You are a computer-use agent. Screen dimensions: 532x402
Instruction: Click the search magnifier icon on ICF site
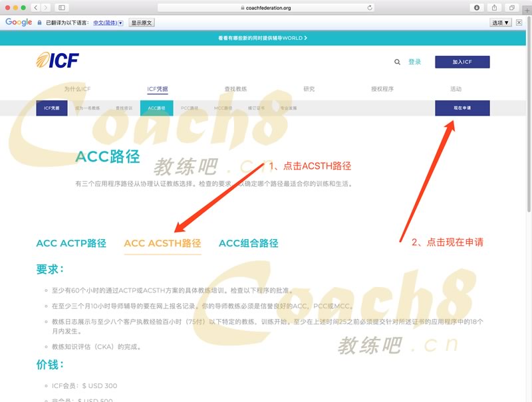click(x=398, y=62)
